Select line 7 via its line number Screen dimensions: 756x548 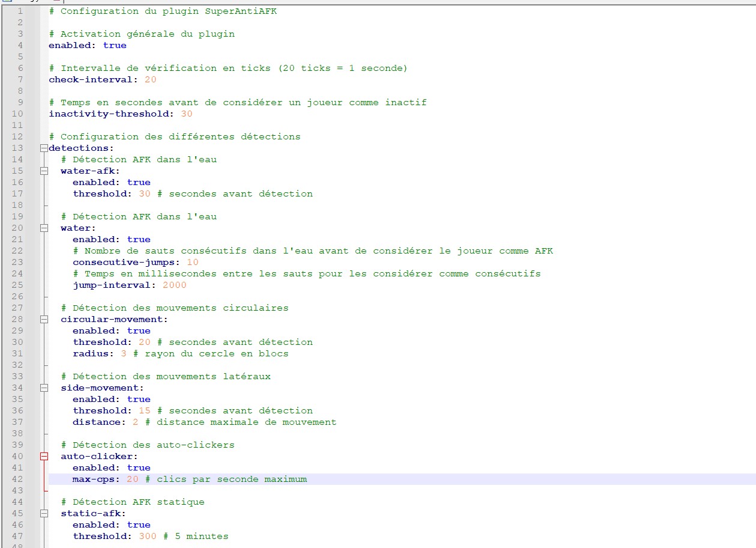click(21, 79)
